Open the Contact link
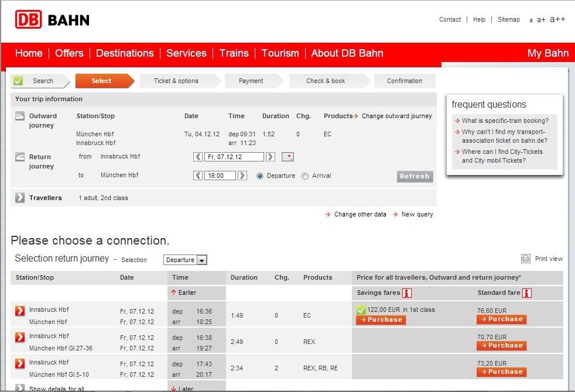 450,19
